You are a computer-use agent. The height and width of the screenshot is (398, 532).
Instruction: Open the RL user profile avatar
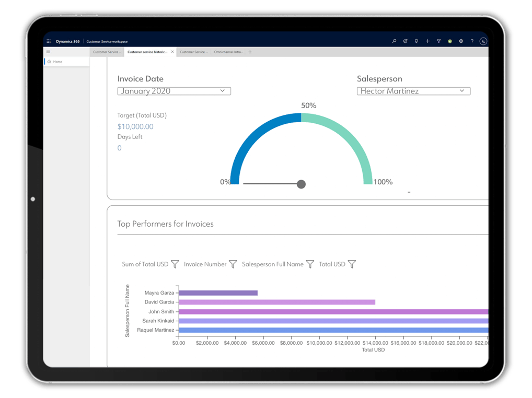[483, 41]
